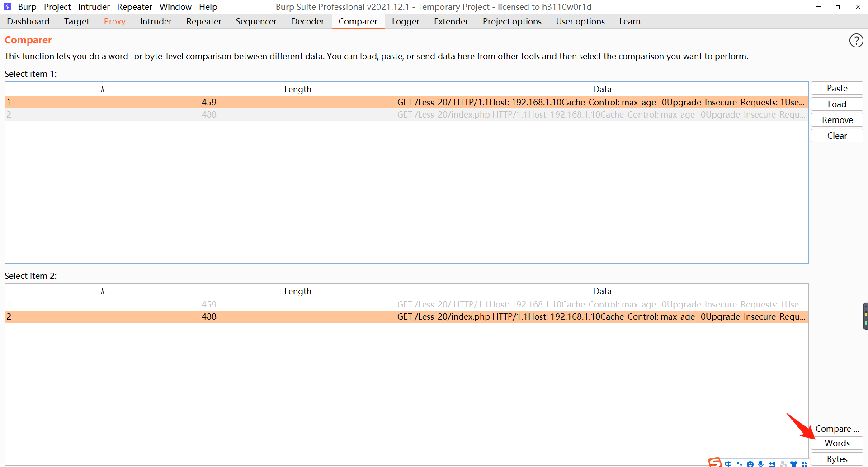Click the Load button

pyautogui.click(x=837, y=104)
